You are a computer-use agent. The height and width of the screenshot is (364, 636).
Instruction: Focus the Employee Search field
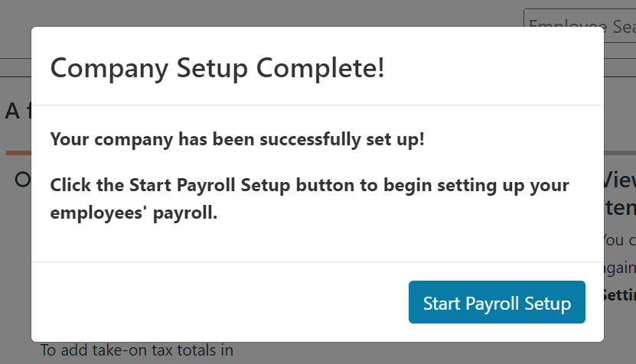[582, 27]
